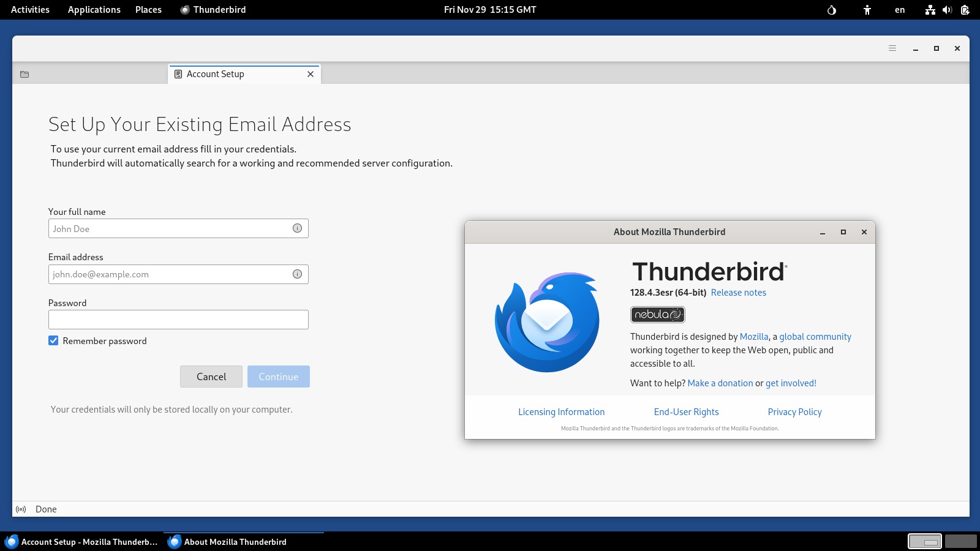Click the nebula channel badge

(658, 315)
